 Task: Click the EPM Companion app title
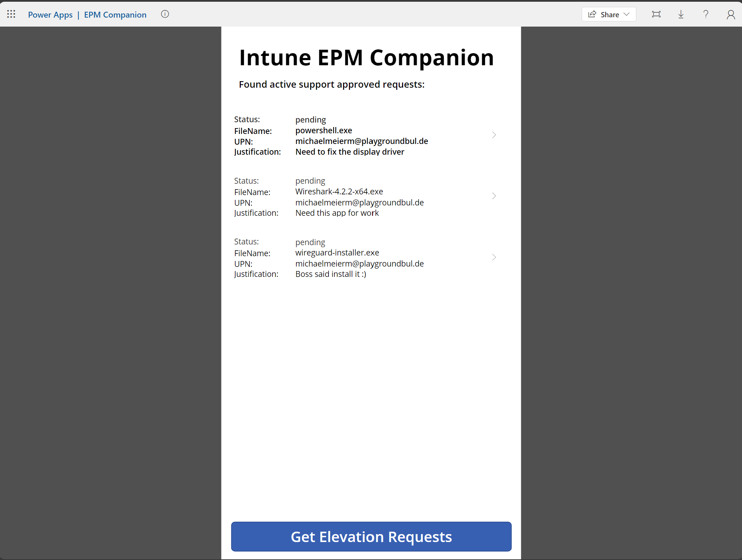(x=115, y=15)
